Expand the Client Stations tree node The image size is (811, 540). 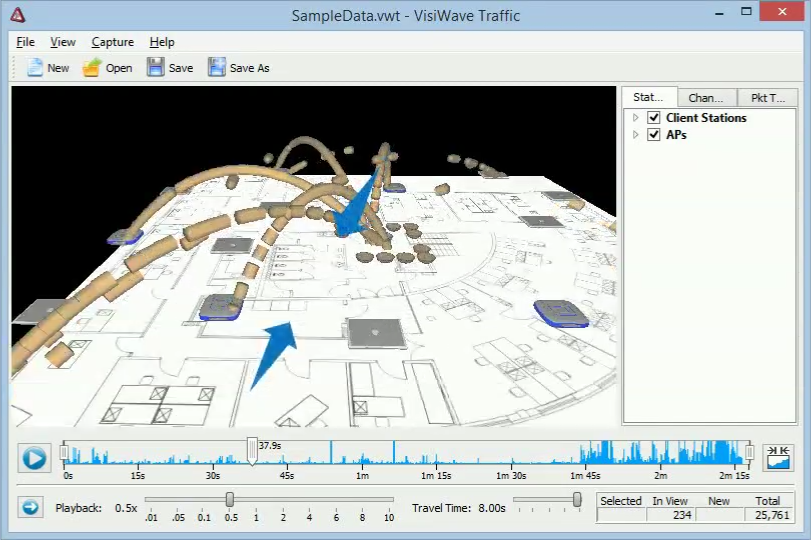tap(636, 117)
